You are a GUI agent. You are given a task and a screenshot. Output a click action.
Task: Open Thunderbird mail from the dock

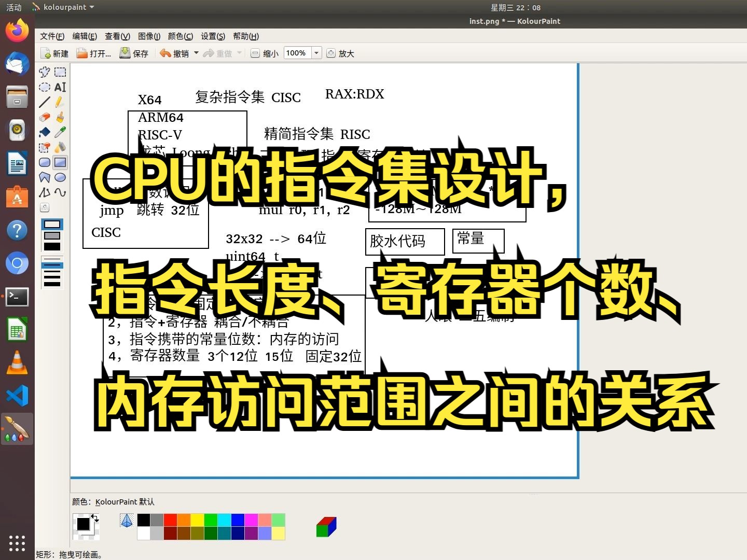pyautogui.click(x=17, y=64)
